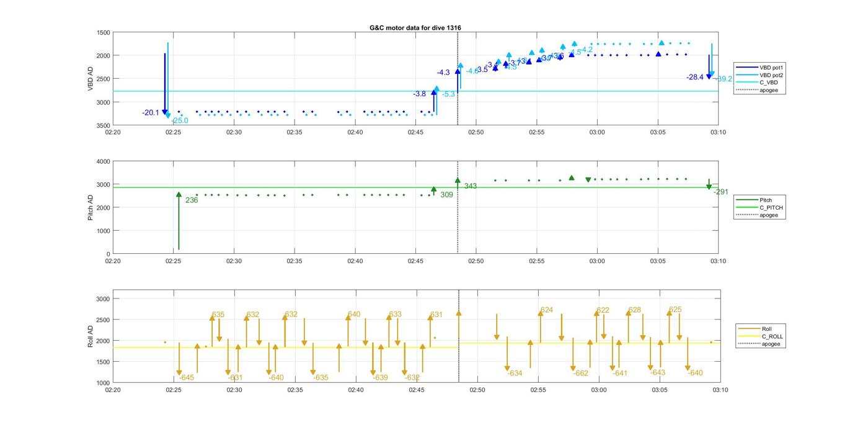Select the green arrowhead beside the 343 label
The image size is (868, 430).
pos(458,181)
